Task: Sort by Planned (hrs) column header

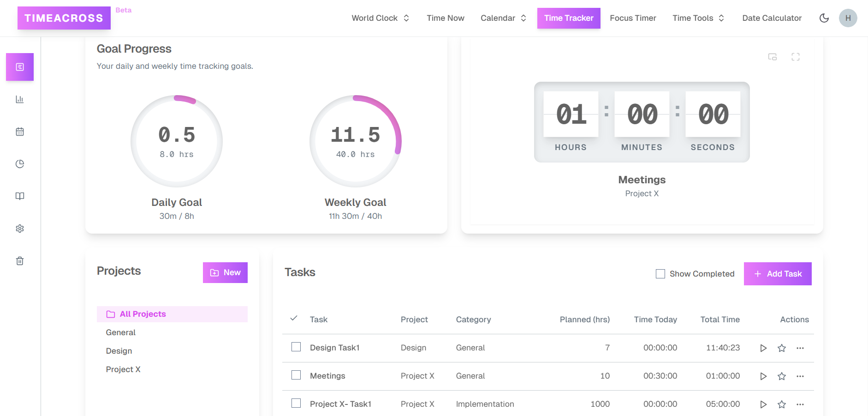Action: click(x=585, y=320)
